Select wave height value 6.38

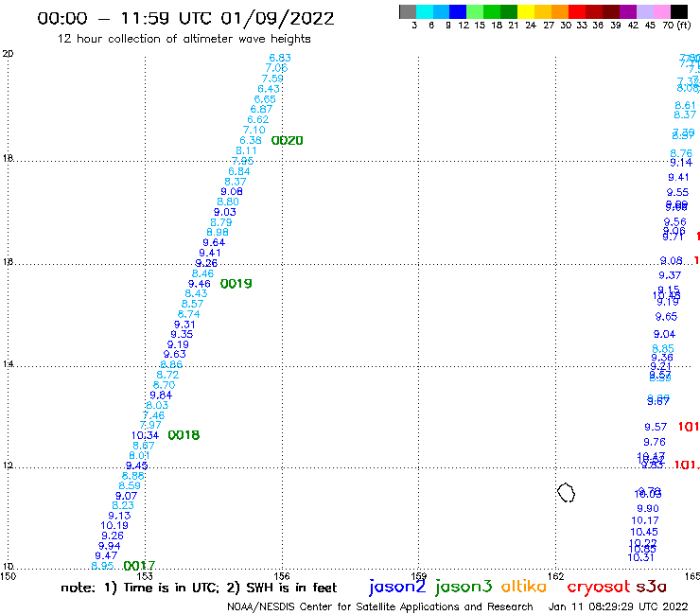[251, 140]
